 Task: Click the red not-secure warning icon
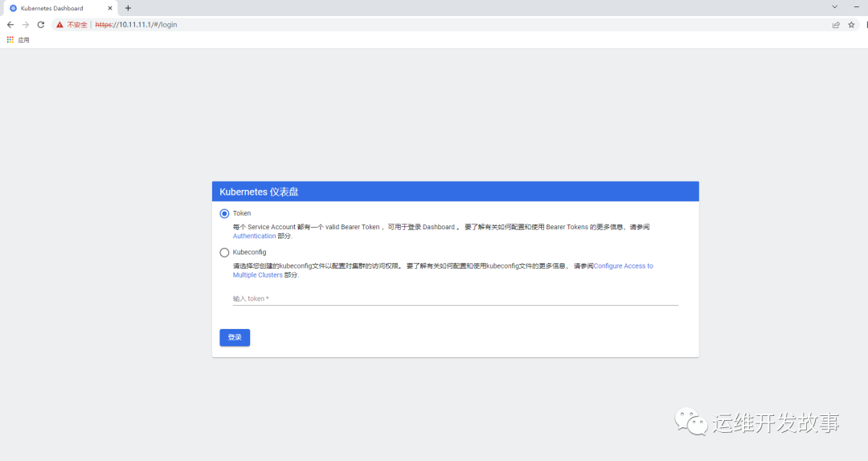[59, 25]
